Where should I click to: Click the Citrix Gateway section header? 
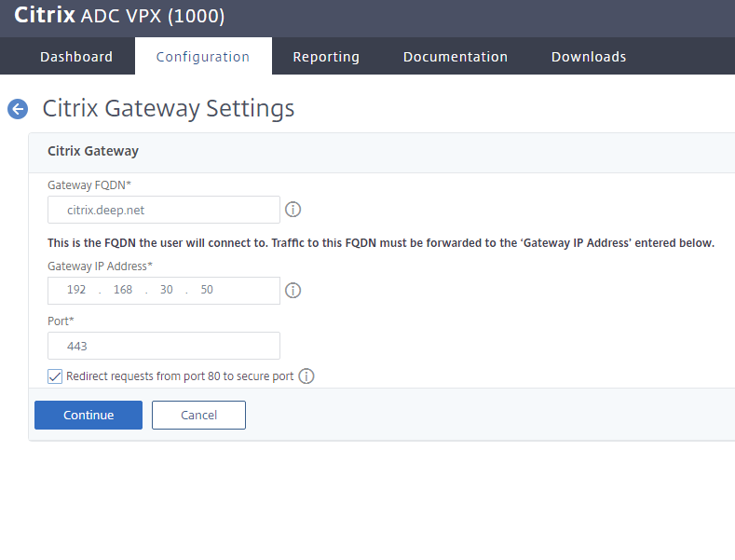tap(93, 151)
